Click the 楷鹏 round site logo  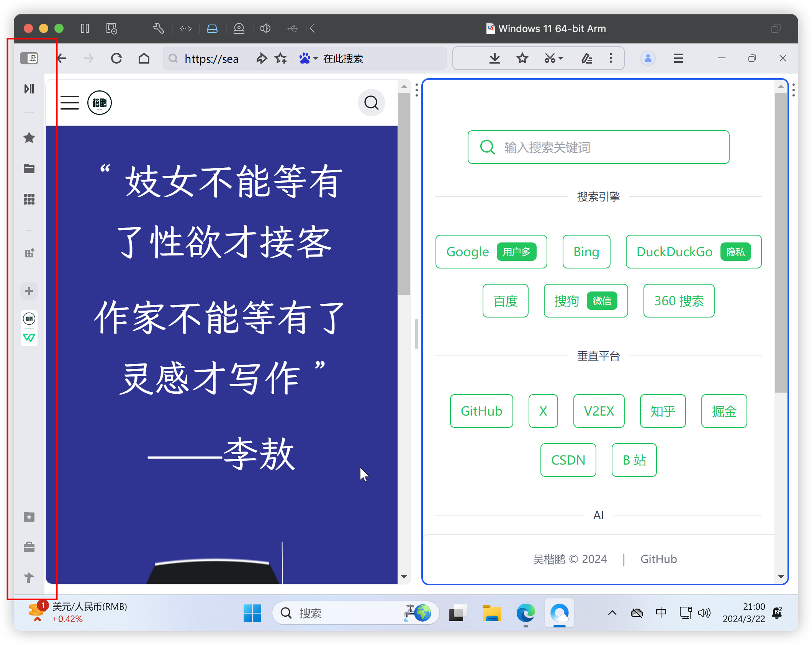pyautogui.click(x=100, y=103)
